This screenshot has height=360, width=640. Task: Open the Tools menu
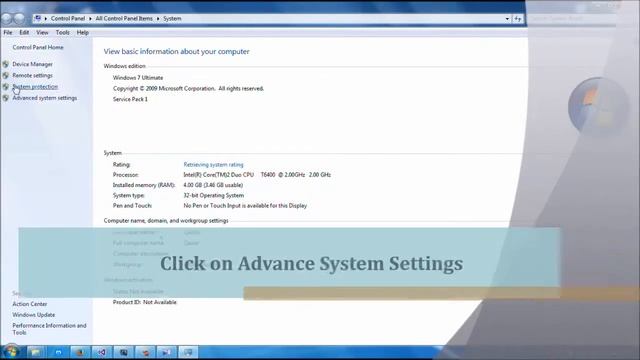click(62, 32)
